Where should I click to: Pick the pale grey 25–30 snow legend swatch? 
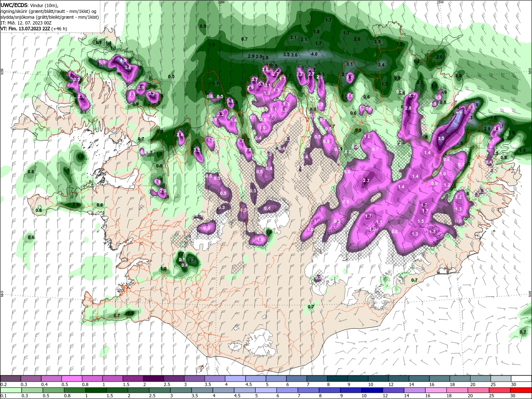click(501, 379)
